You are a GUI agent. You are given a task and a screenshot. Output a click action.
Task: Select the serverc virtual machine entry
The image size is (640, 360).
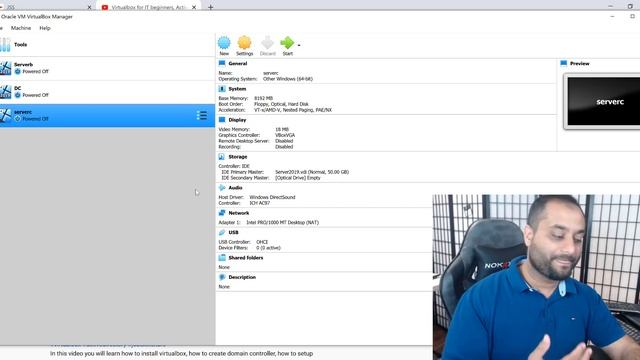107,116
